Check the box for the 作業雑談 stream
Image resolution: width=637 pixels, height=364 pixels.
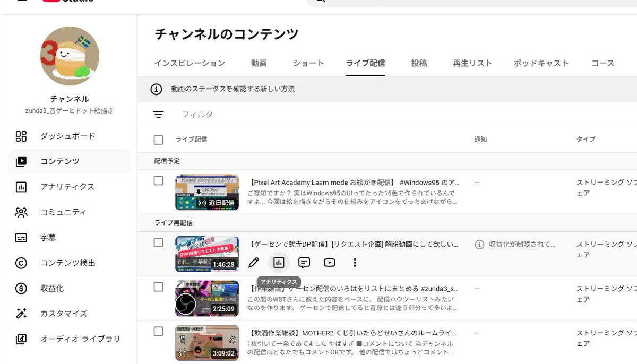158,287
